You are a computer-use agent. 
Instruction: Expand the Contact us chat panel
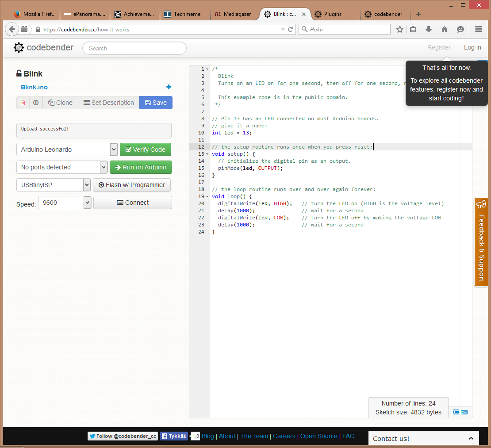[x=424, y=438]
